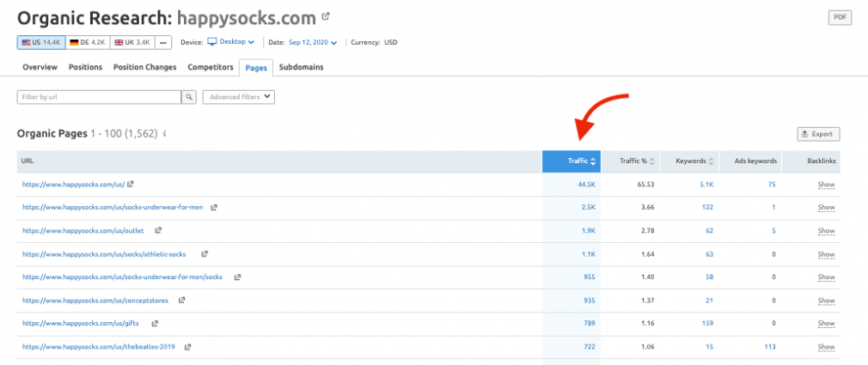Viewport: 868px width, 365px height.
Task: Sort by Traffic column arrows
Action: point(593,161)
